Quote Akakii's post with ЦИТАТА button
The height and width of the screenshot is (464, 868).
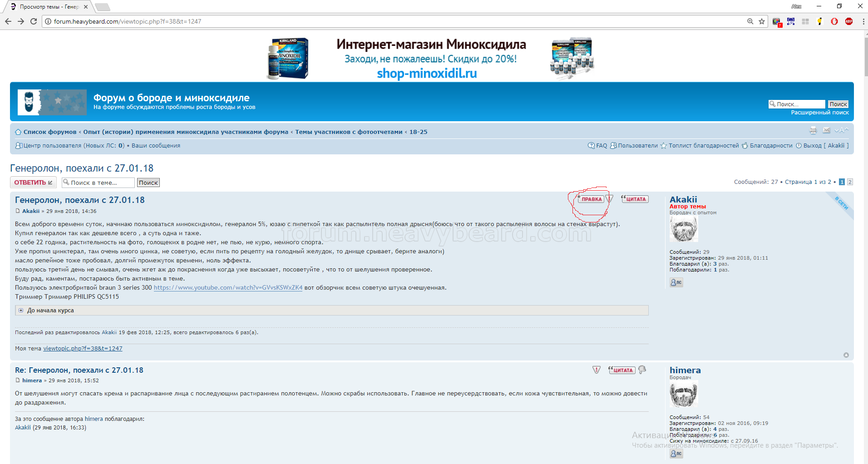point(635,199)
